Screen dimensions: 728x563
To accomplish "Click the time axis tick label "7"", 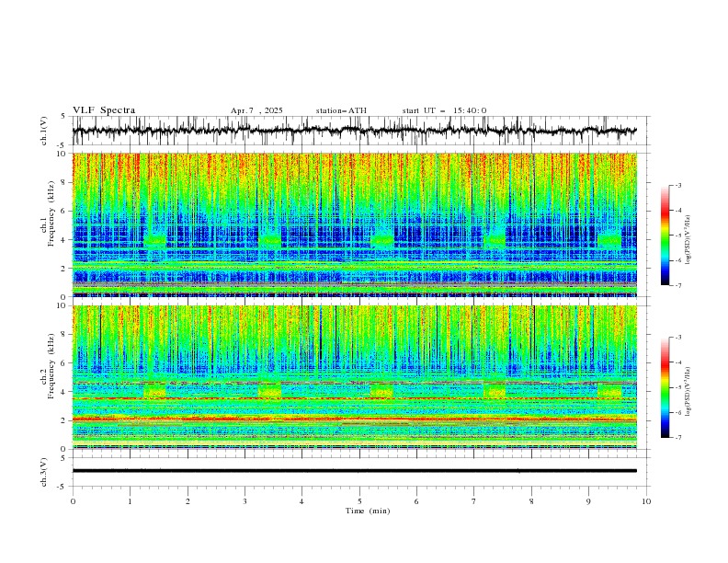I will [474, 501].
